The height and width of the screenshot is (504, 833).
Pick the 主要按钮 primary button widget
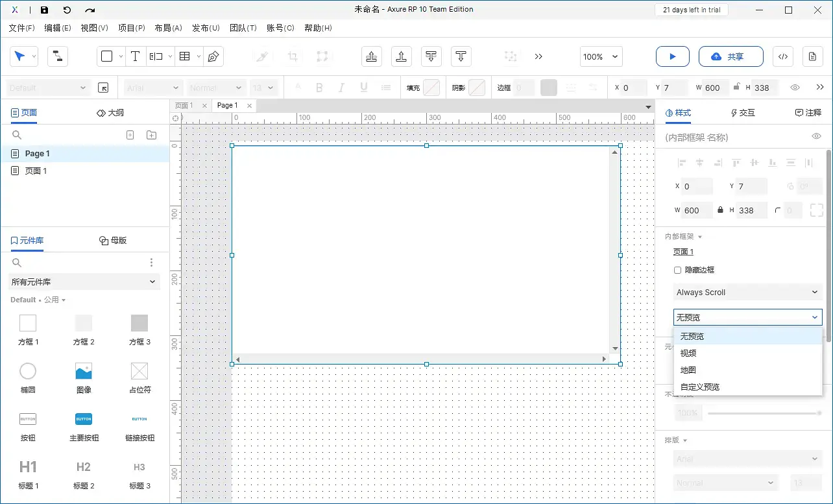point(84,426)
